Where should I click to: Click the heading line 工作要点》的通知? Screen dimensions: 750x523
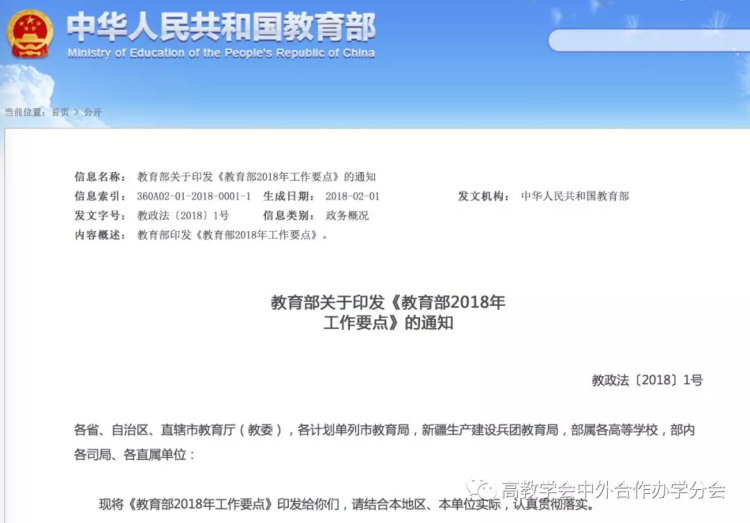click(388, 323)
